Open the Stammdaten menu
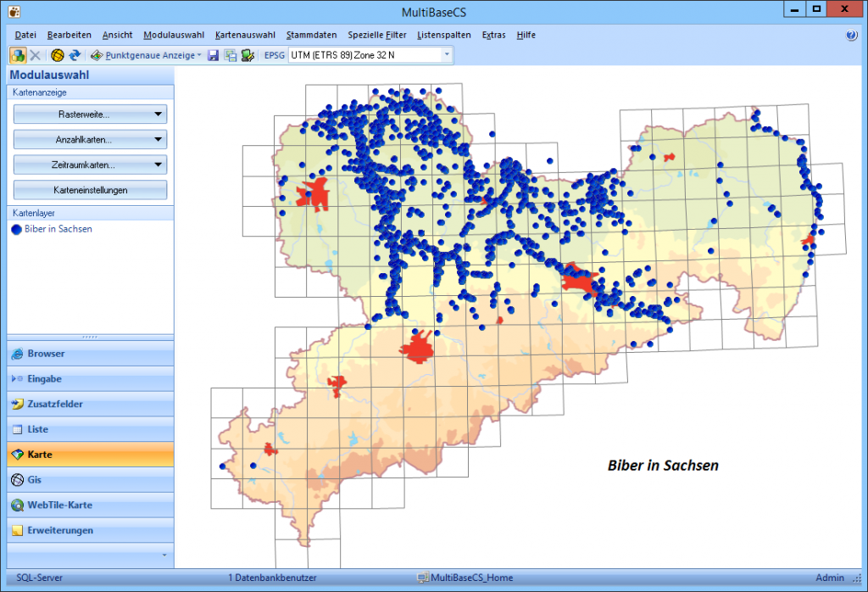868x592 pixels. point(312,35)
